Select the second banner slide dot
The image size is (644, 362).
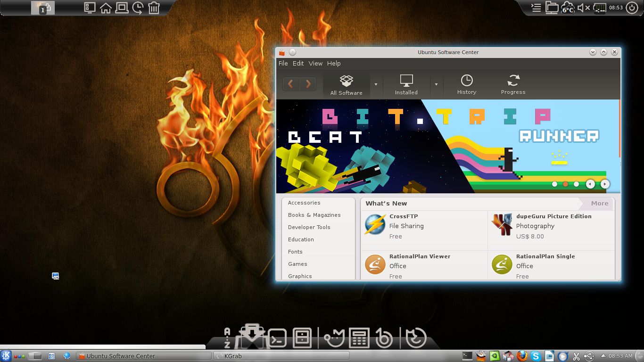[565, 184]
